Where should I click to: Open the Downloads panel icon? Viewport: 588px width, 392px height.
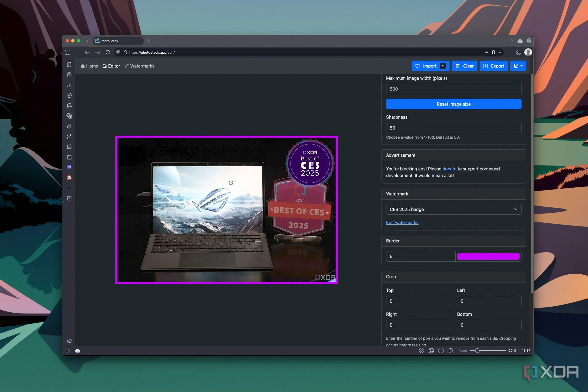click(69, 85)
